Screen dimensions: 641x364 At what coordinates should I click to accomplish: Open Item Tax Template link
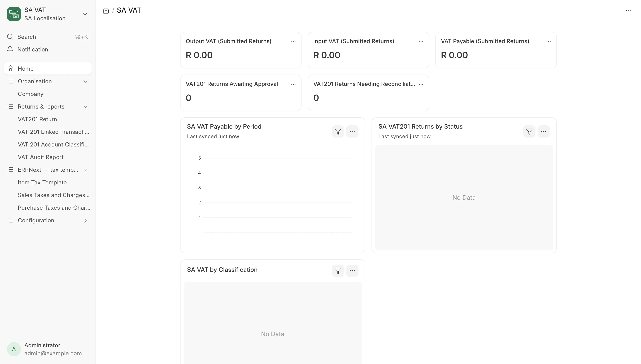tap(42, 182)
